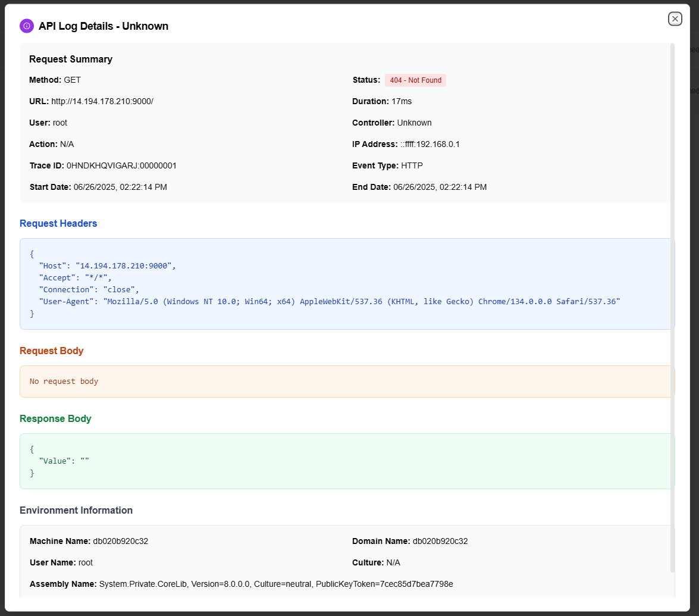The height and width of the screenshot is (616, 699).
Task: Click the Machine Name value db020b920c32
Action: click(x=120, y=542)
